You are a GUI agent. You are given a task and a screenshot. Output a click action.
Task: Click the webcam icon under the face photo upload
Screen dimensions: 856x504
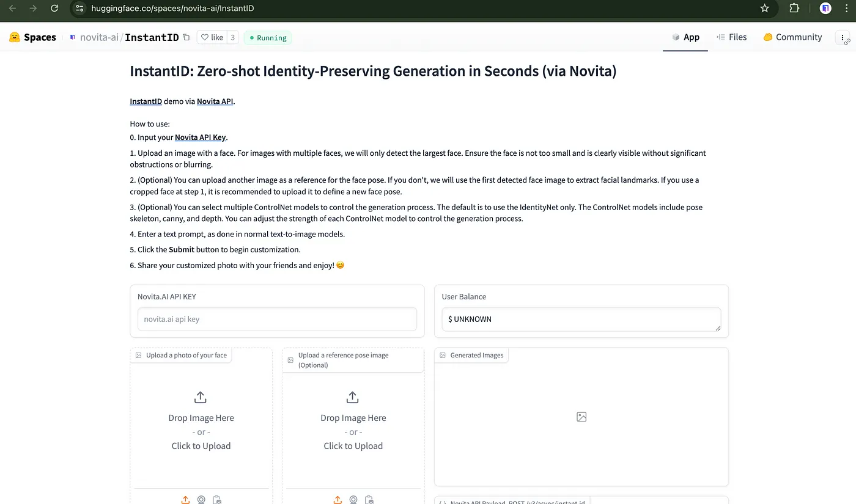201,500
